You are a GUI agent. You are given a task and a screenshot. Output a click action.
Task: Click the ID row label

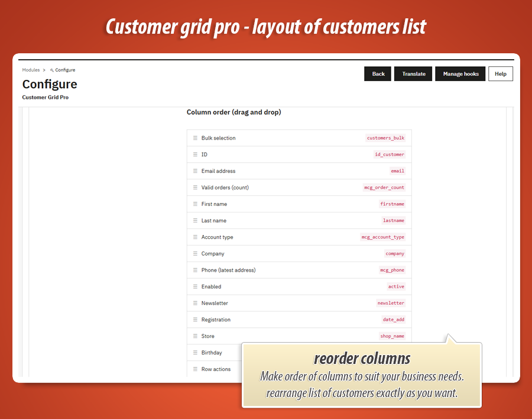click(x=205, y=154)
